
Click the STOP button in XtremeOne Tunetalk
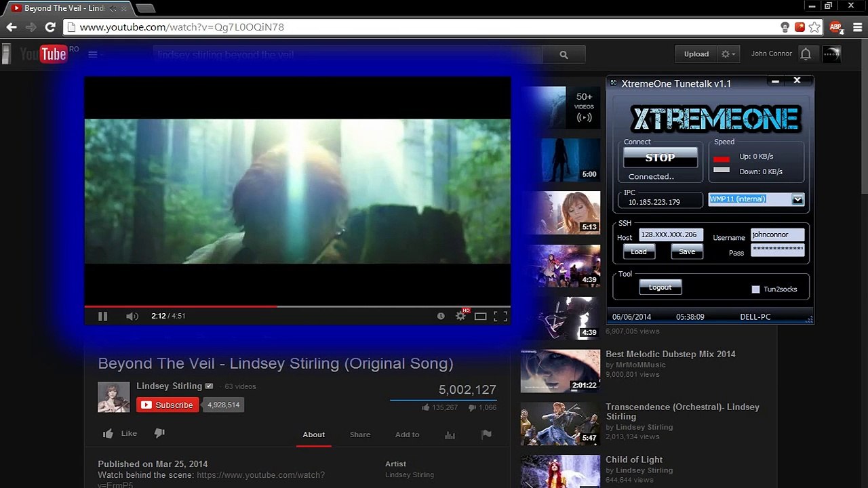[x=660, y=157]
